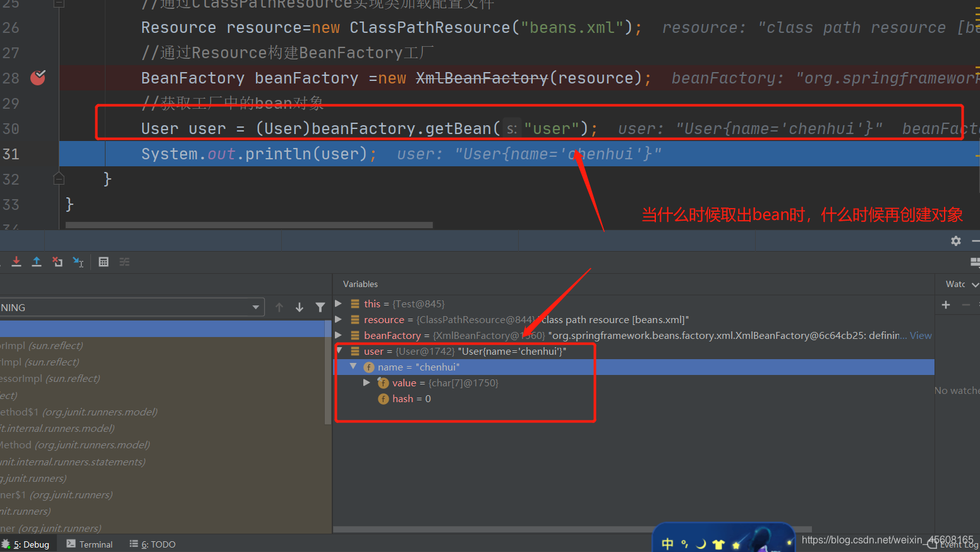Click the frames filter funnel icon
Viewport: 980px width, 552px height.
[320, 307]
